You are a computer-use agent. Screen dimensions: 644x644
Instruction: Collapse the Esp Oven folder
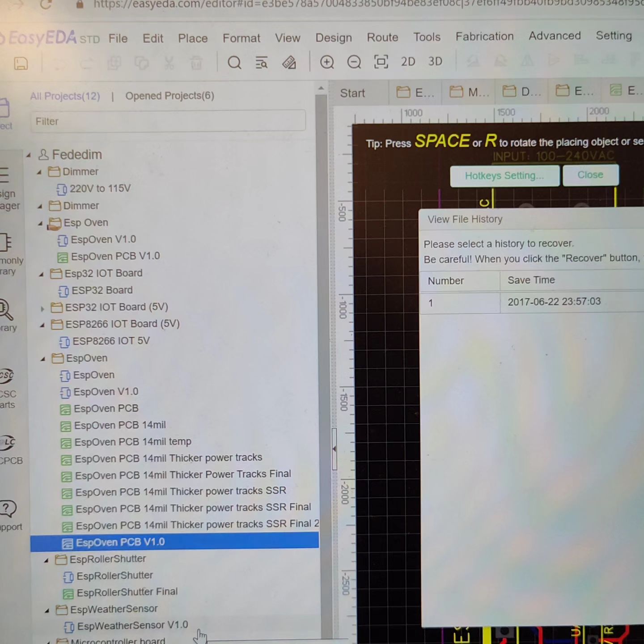coord(40,223)
